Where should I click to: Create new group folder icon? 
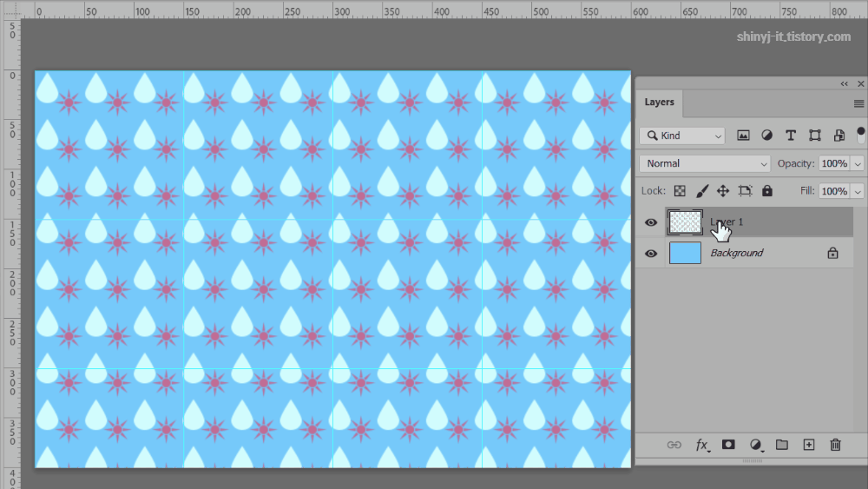(x=782, y=445)
